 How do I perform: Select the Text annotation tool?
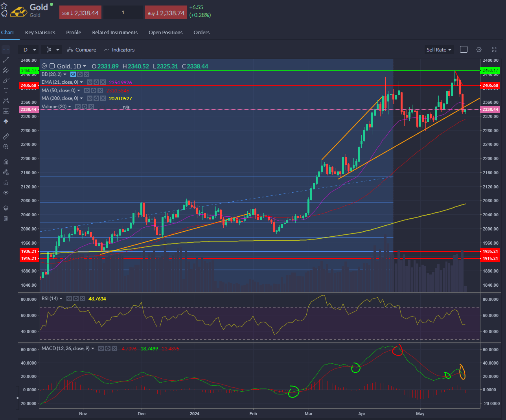(6, 90)
